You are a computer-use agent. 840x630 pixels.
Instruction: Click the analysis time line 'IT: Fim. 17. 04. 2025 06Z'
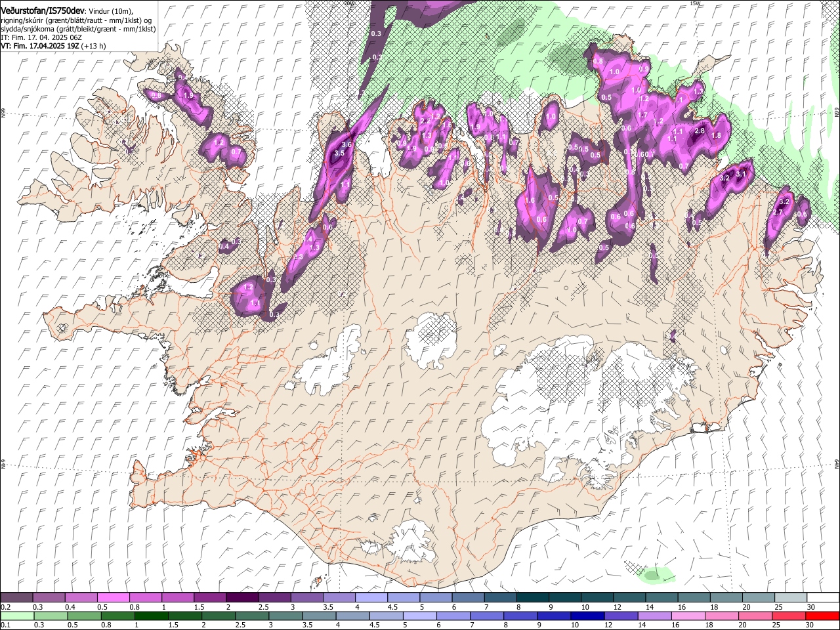pos(41,38)
